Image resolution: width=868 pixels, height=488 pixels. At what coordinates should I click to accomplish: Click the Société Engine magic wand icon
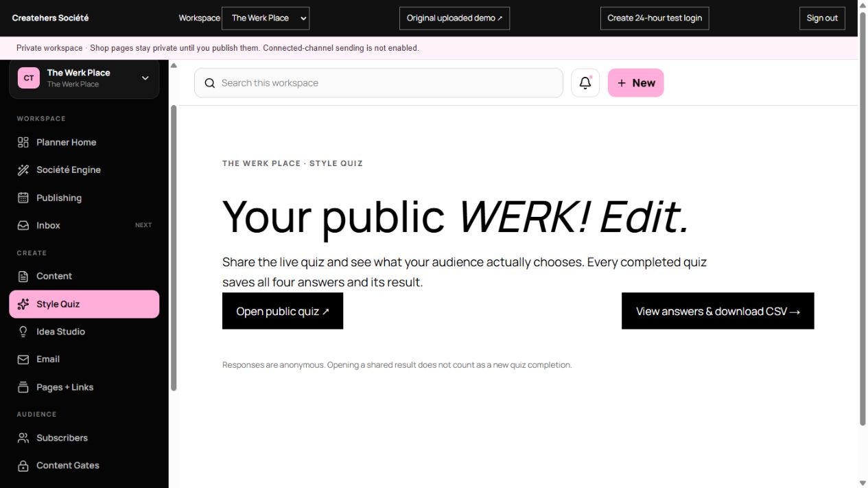[23, 170]
